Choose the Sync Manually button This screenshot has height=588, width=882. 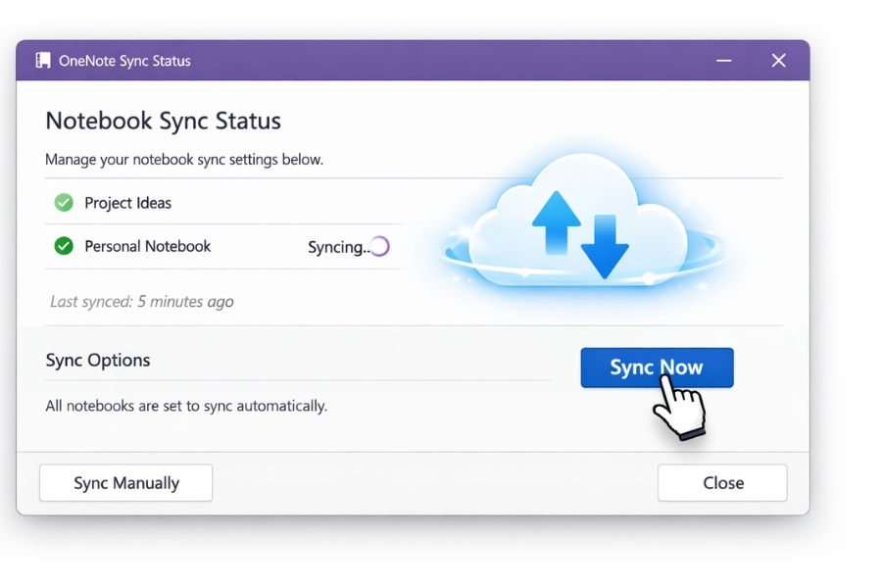pyautogui.click(x=125, y=483)
